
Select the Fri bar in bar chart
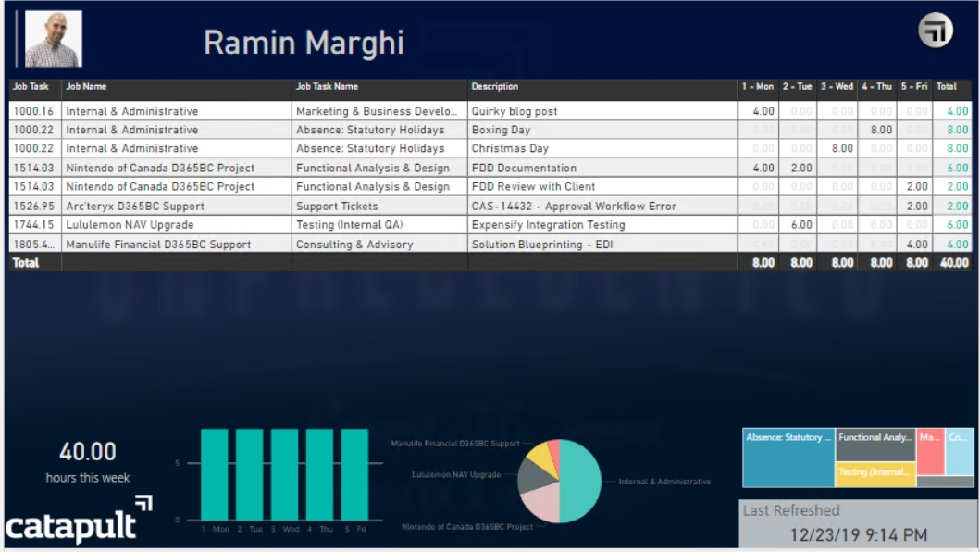354,474
